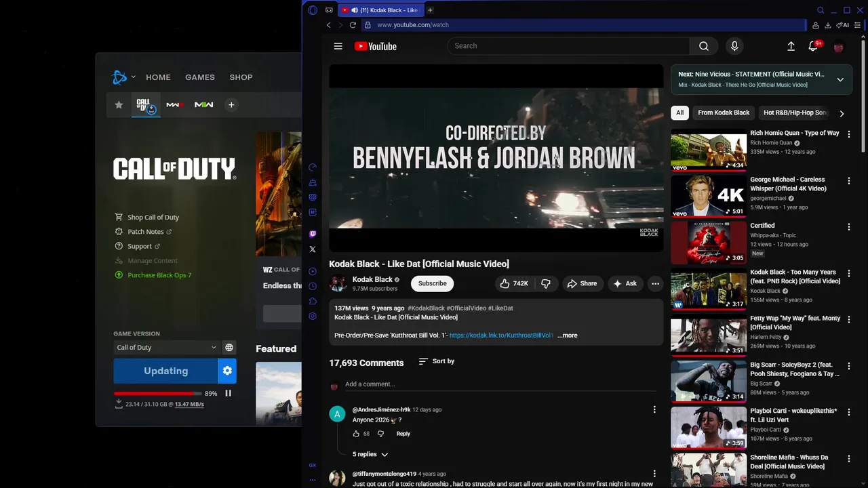The width and height of the screenshot is (868, 488).
Task: Open the YouTube create/upload icon
Action: click(791, 46)
